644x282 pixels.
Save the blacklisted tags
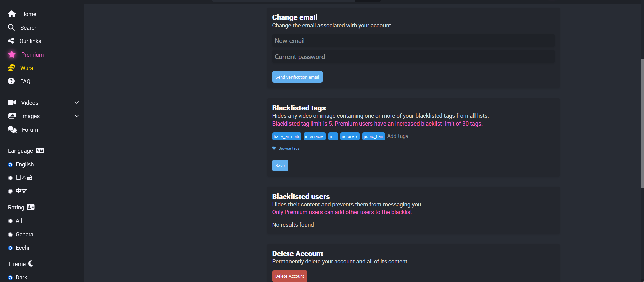point(280,165)
